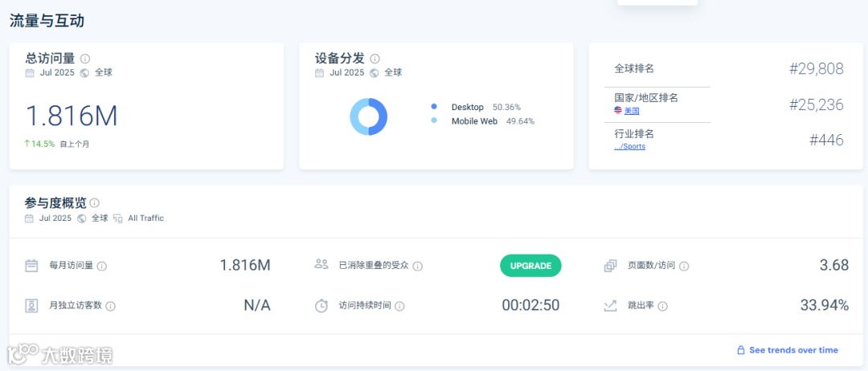Open info tooltip for 每月访问量
Screen dimensions: 868x371
[102, 266]
